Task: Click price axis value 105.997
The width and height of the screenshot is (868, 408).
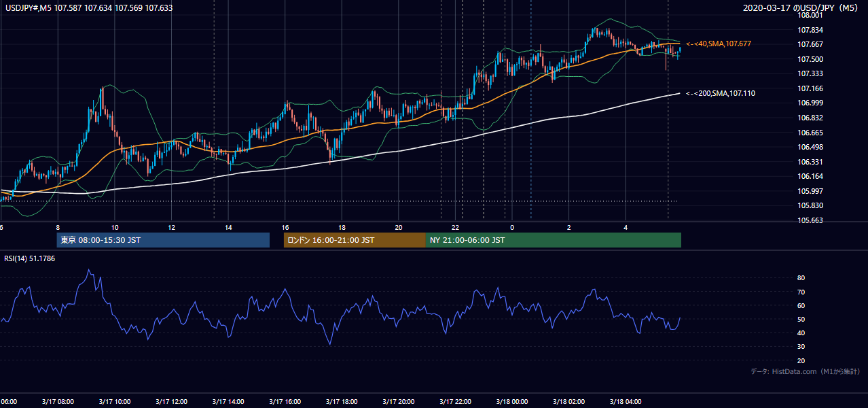Action: (810, 191)
